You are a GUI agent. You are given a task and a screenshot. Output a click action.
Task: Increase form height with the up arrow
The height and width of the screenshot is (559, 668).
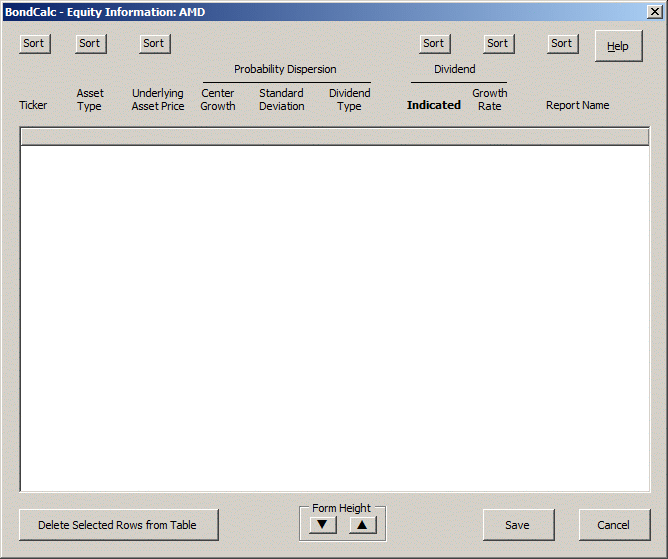(363, 524)
